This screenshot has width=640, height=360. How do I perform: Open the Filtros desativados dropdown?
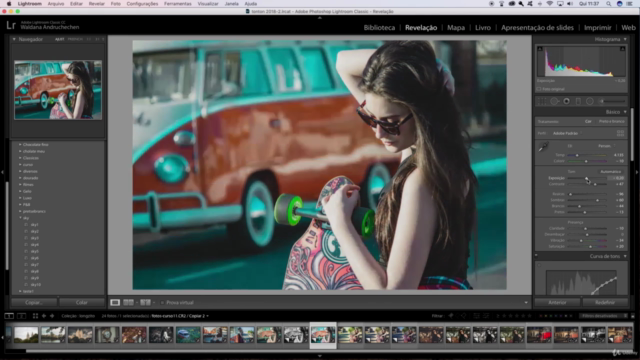point(603,316)
